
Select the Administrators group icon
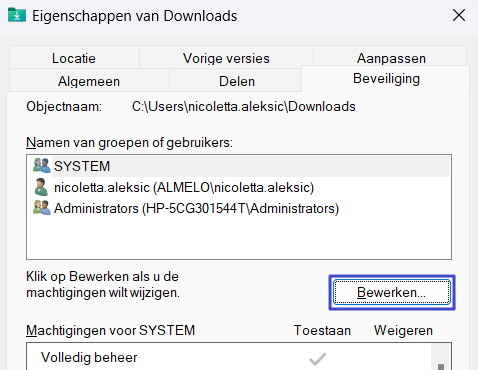[x=42, y=208]
